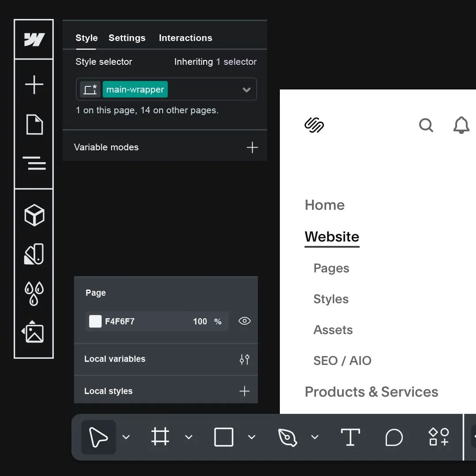This screenshot has height=476, width=476.
Task: Open the Components panel in the left sidebar
Action: pyautogui.click(x=34, y=216)
